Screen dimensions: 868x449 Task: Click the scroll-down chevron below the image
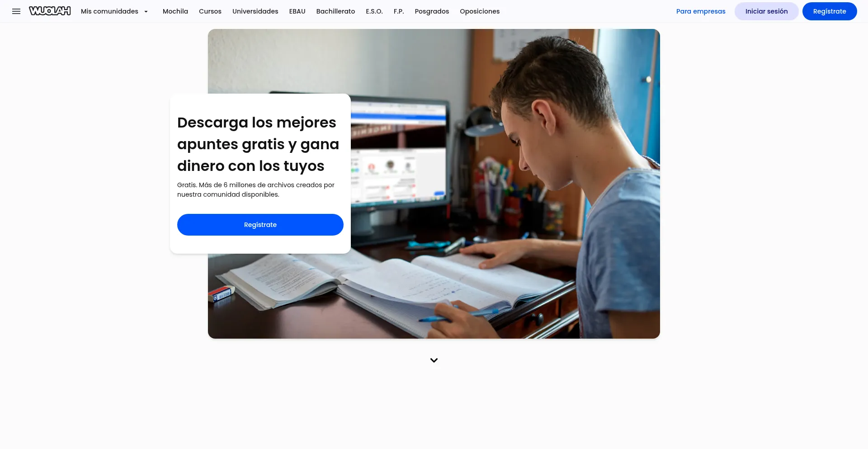click(x=434, y=360)
